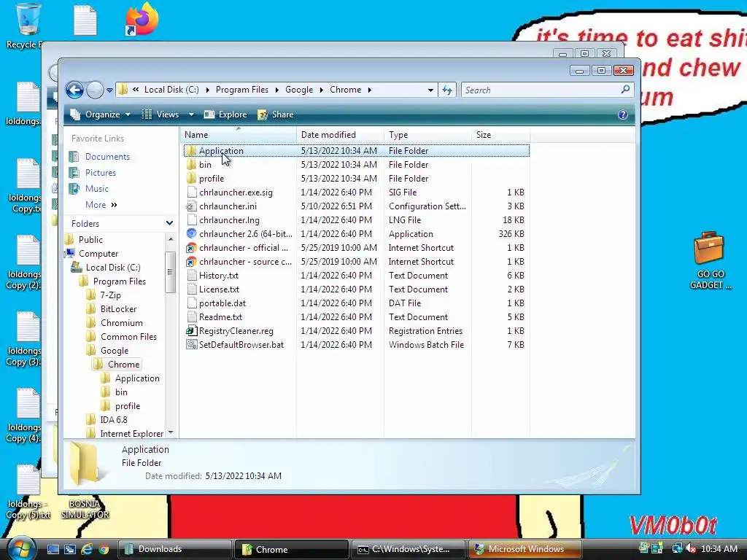Switch to C:\Windows\Syste... taskbar window
This screenshot has height=560, width=747.
409,549
